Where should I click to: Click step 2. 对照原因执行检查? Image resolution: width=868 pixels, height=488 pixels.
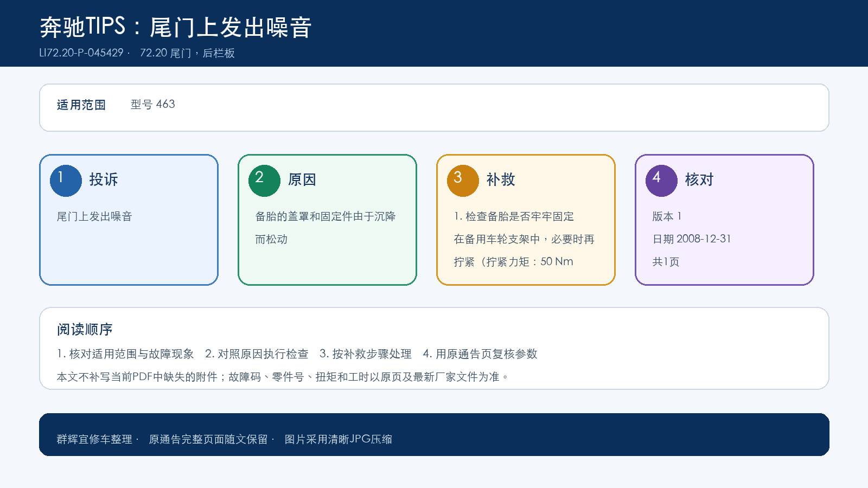[257, 354]
